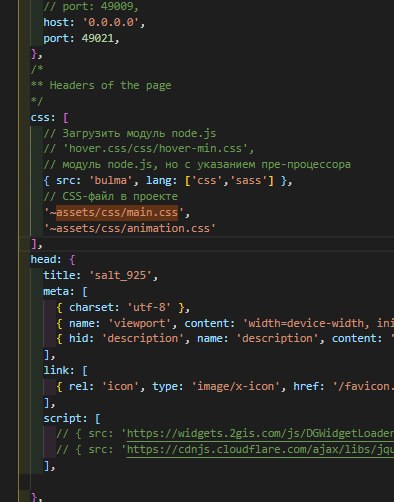The width and height of the screenshot is (394, 502).
Task: Click the '~assets/css/animation.css' string
Action: coord(130,228)
